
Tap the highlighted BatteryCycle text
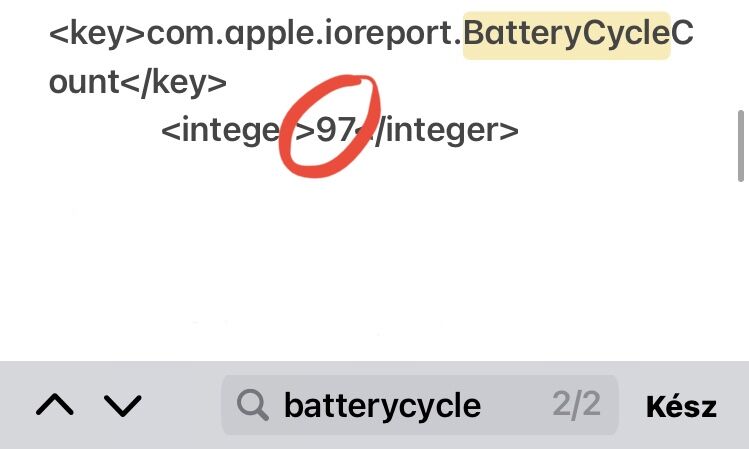coord(567,35)
